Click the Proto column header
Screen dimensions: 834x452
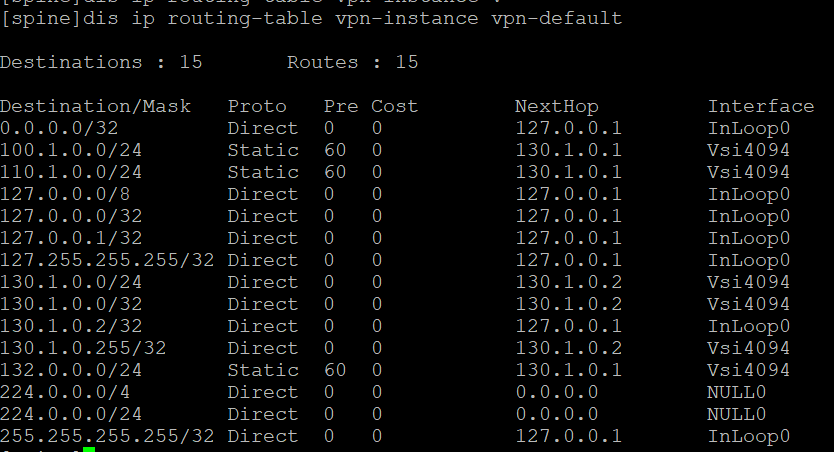[x=257, y=106]
